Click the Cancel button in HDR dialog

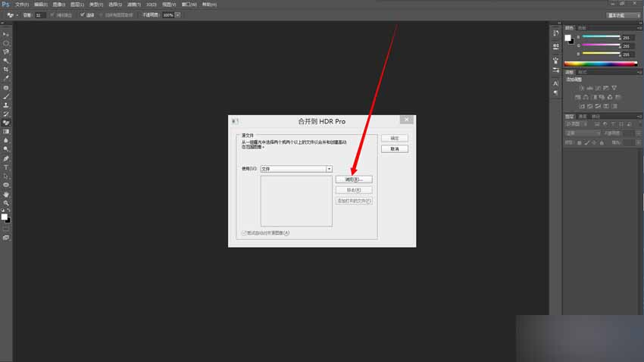395,149
